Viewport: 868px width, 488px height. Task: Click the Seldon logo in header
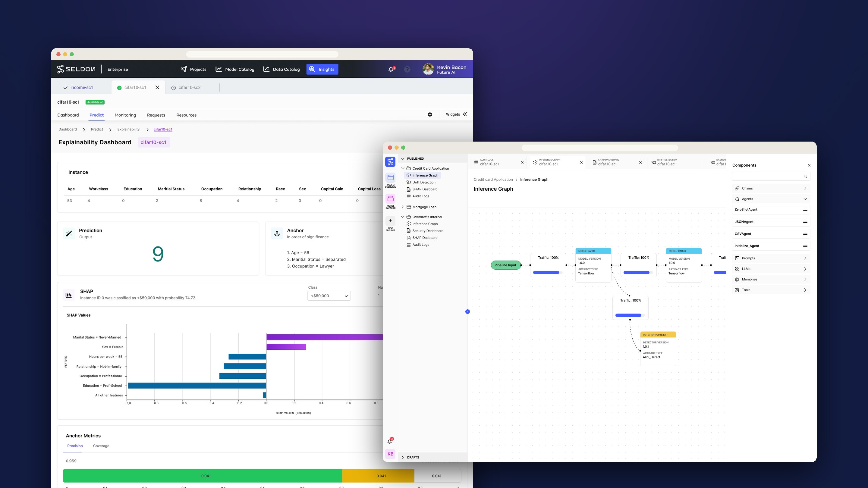[76, 69]
